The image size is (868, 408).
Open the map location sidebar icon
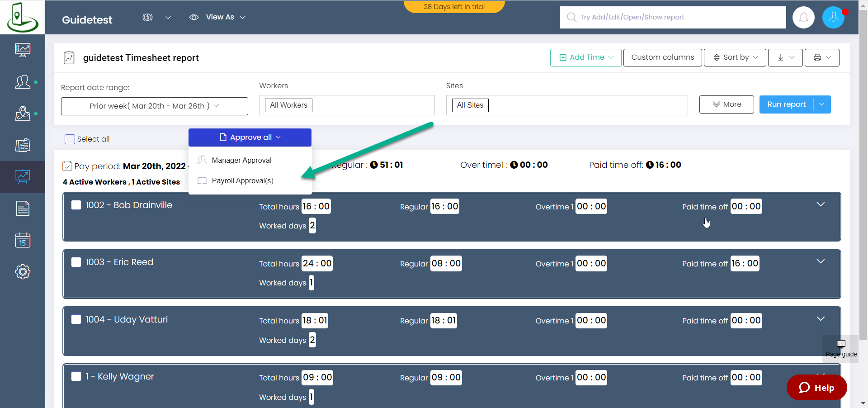tap(23, 114)
